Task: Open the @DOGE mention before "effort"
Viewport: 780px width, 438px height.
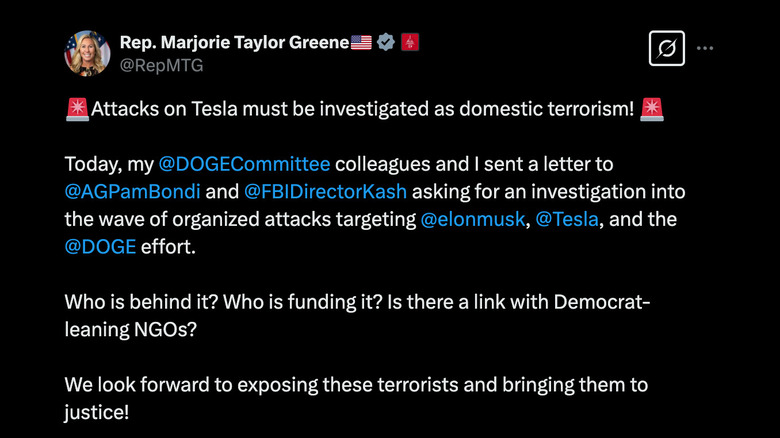Action: pyautogui.click(x=100, y=245)
